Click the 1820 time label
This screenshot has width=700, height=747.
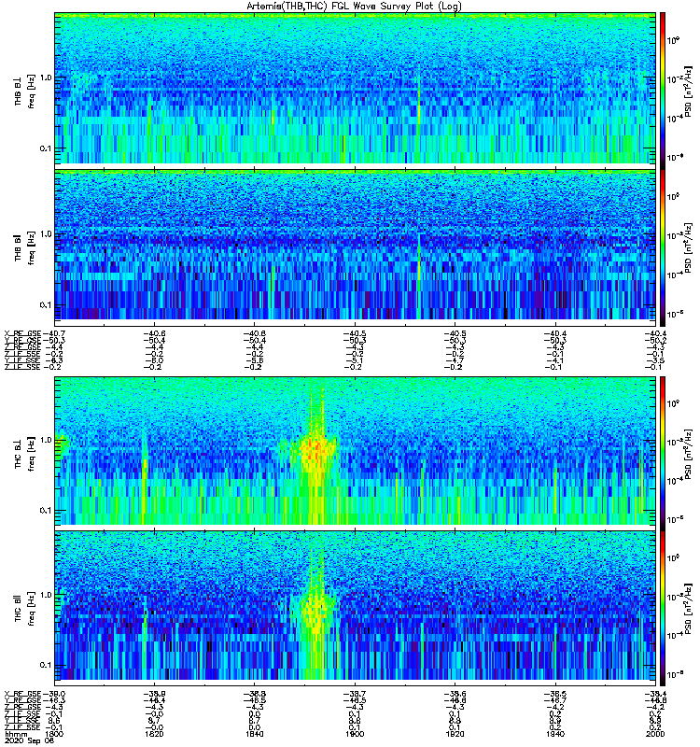point(154,734)
